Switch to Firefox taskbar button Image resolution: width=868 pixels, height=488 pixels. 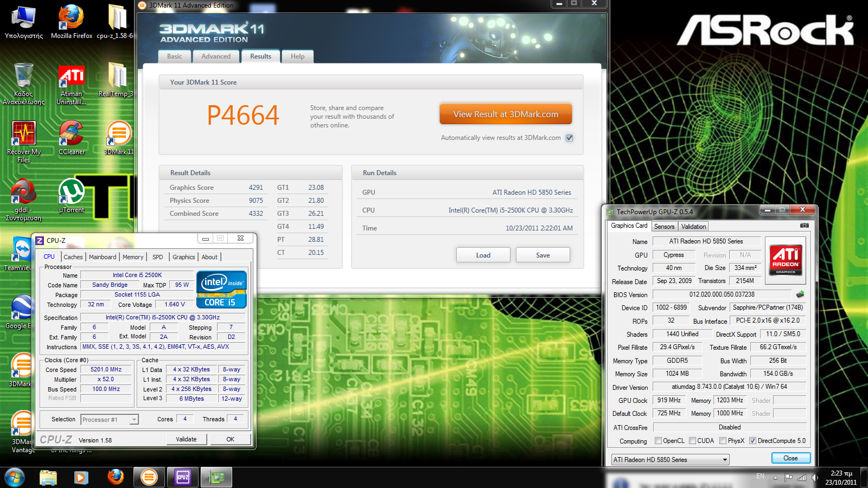click(115, 477)
